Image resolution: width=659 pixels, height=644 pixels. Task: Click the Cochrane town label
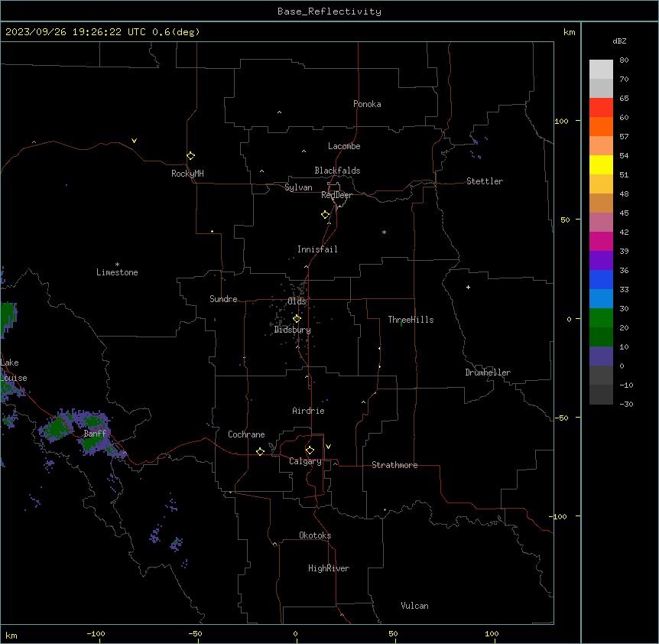[x=246, y=434]
